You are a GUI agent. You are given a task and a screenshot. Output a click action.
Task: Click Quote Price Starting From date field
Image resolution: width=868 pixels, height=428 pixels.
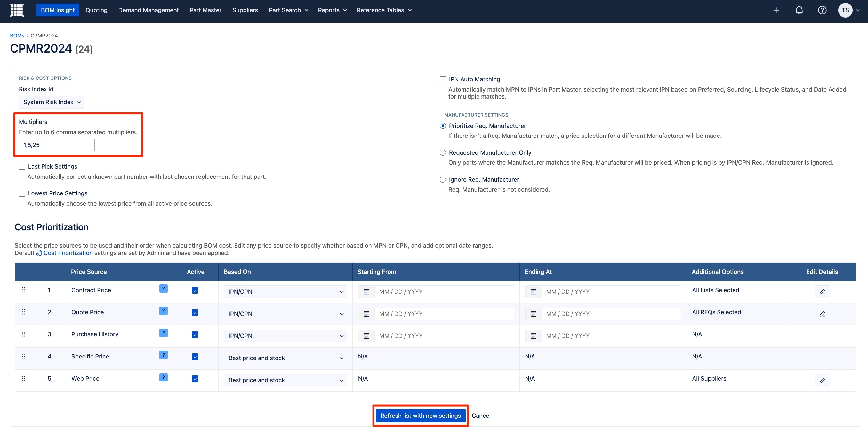(x=444, y=314)
